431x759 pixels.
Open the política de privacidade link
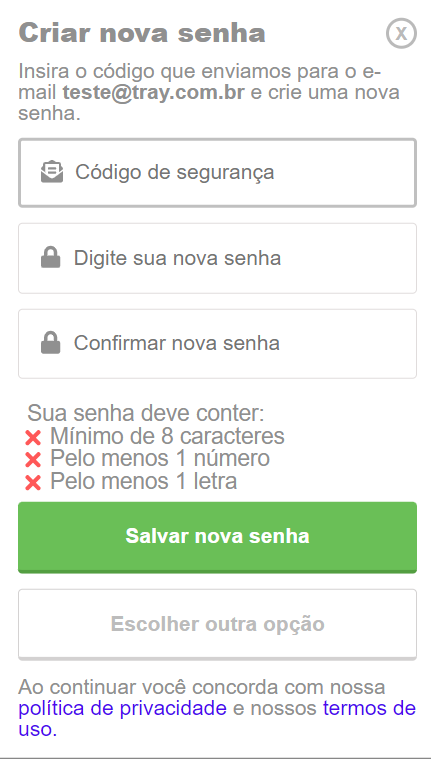click(123, 708)
